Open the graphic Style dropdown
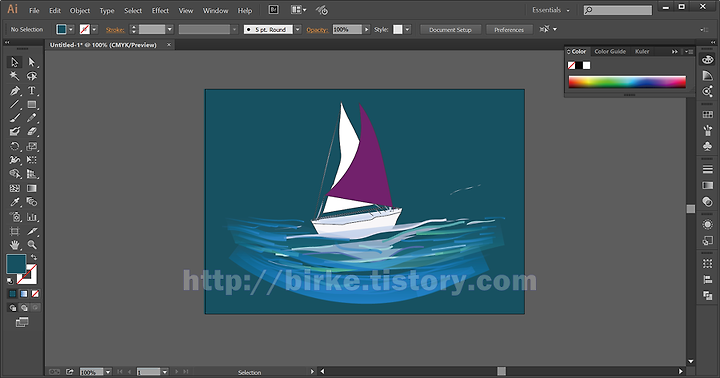This screenshot has height=378, width=720. pos(407,29)
